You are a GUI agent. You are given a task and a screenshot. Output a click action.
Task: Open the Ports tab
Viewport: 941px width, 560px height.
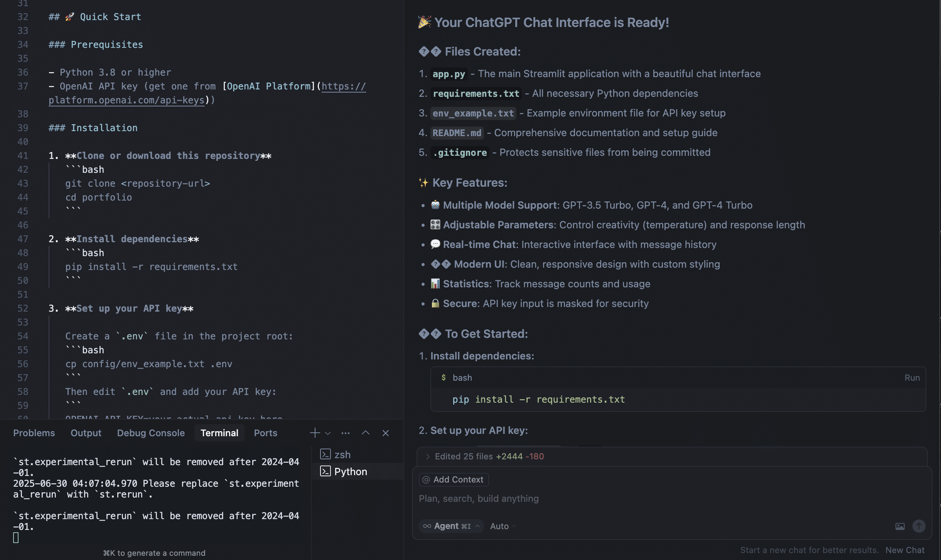pyautogui.click(x=265, y=433)
